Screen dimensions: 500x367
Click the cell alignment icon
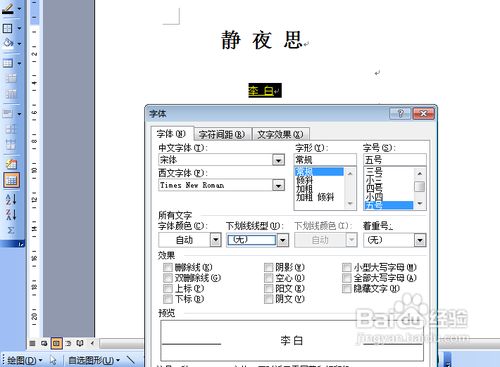coord(8,114)
